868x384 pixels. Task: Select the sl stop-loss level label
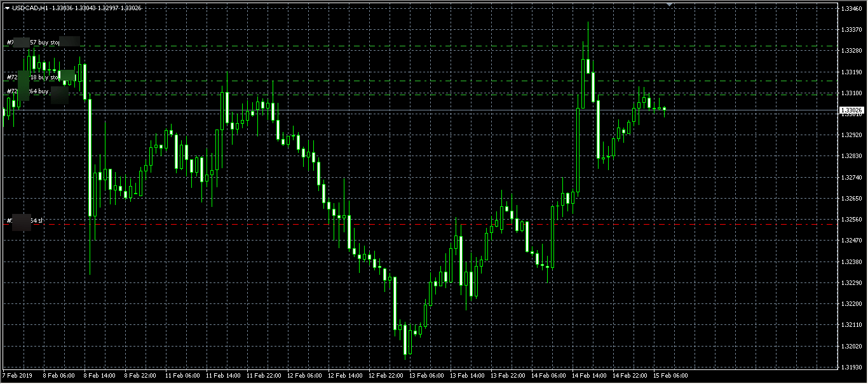point(25,221)
